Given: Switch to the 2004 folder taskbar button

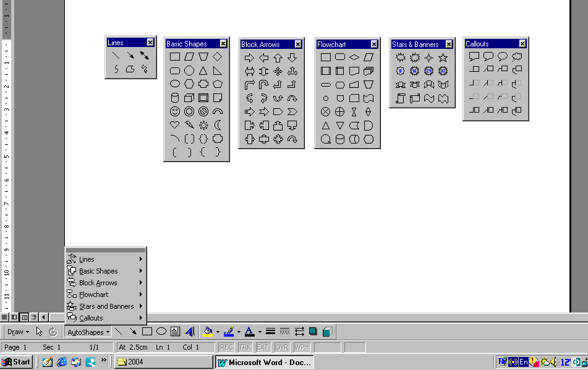Looking at the screenshot, I should (x=163, y=362).
